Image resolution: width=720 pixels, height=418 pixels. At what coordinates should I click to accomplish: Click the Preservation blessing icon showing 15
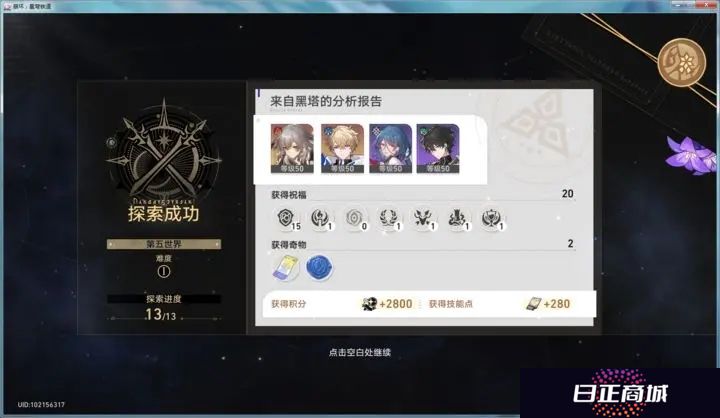[287, 218]
